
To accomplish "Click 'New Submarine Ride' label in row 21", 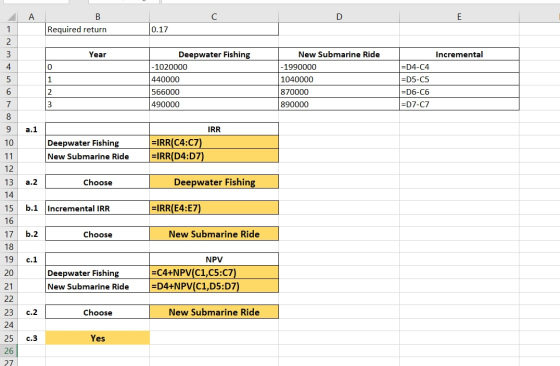I will (98, 286).
